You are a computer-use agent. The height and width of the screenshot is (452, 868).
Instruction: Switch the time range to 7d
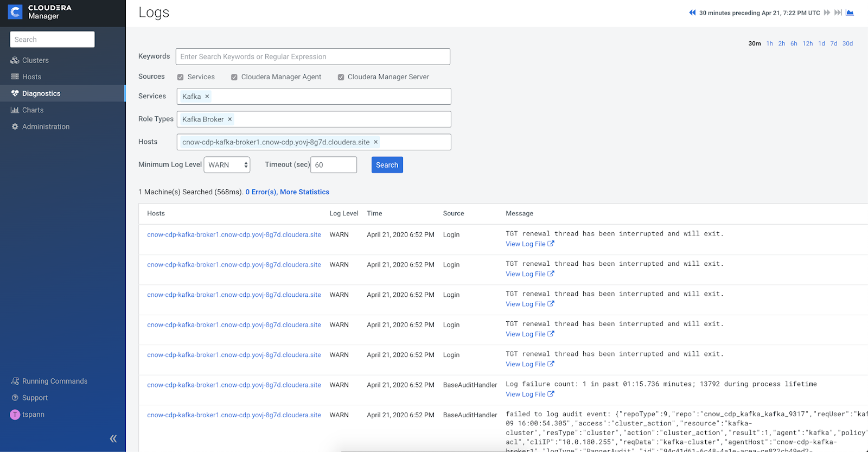(834, 43)
